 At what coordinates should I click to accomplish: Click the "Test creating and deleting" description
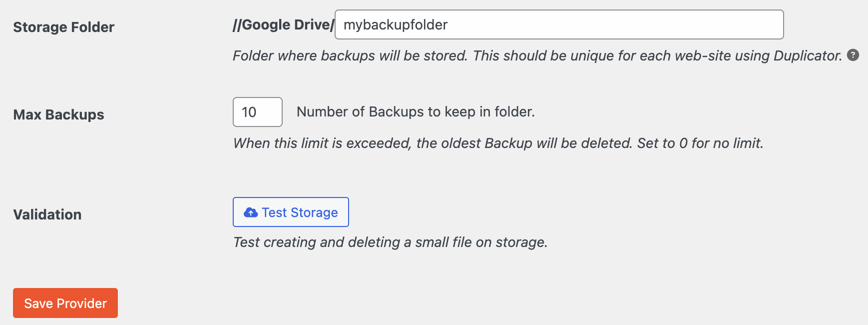click(x=317, y=242)
